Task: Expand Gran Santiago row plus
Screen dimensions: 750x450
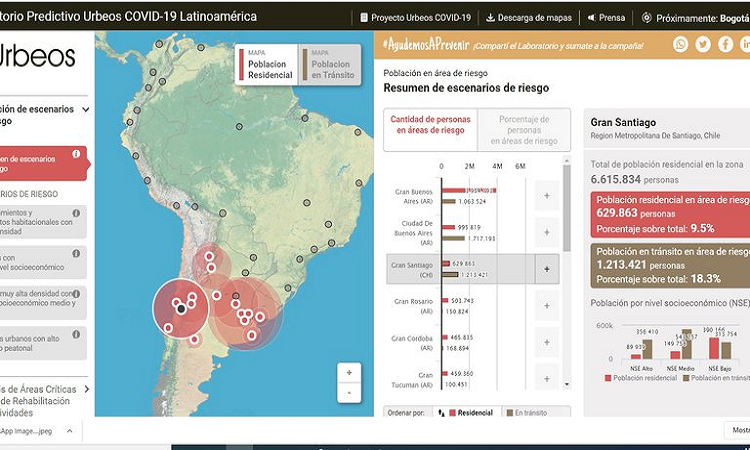Action: click(547, 269)
